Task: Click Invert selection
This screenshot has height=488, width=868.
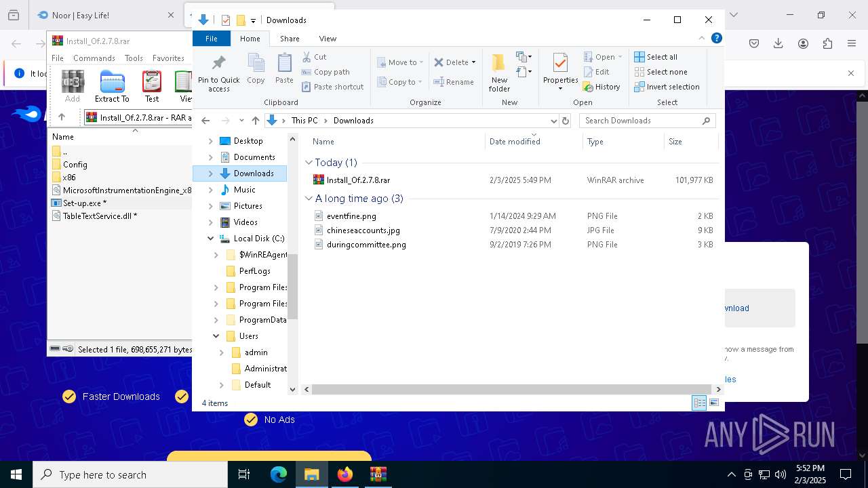Action: (667, 87)
